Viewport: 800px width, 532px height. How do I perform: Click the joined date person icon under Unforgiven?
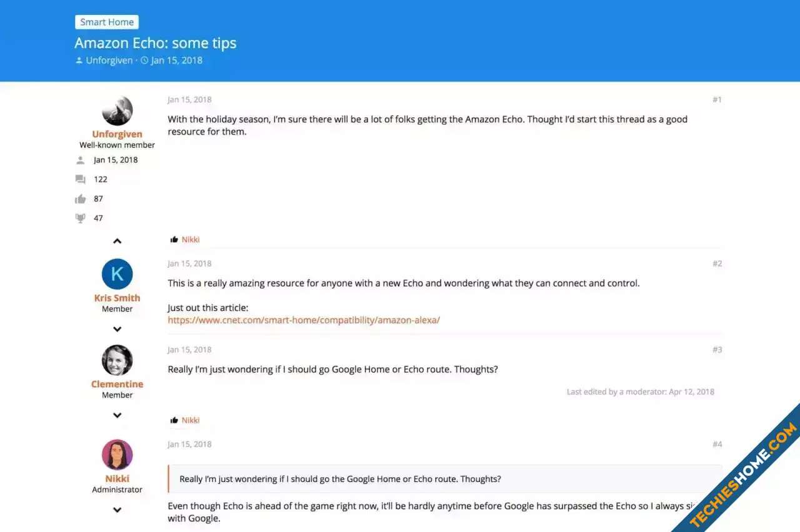pyautogui.click(x=80, y=160)
